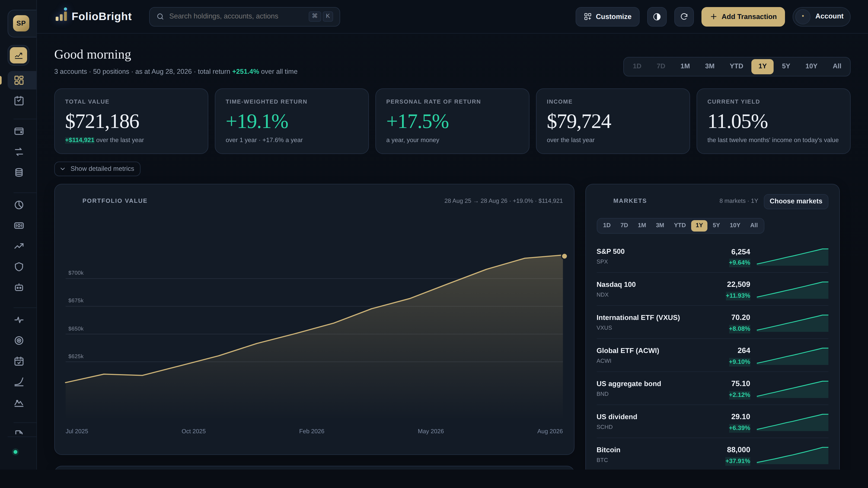
Task: Click the FolioBright logo
Action: click(93, 16)
